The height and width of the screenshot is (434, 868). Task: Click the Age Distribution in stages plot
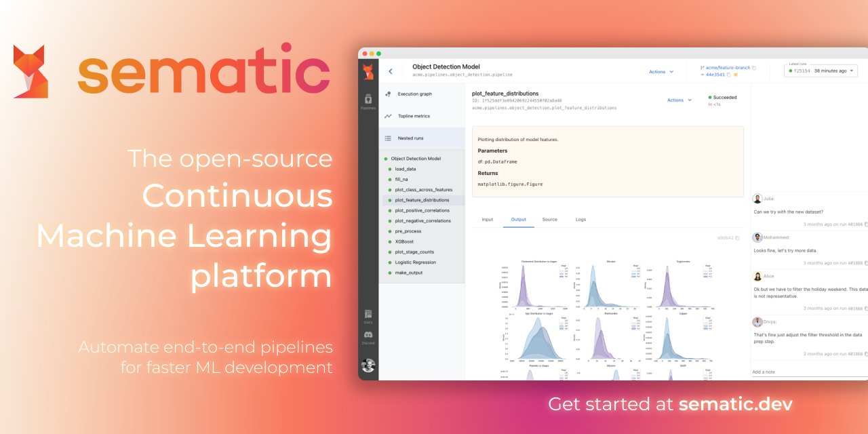[536, 336]
